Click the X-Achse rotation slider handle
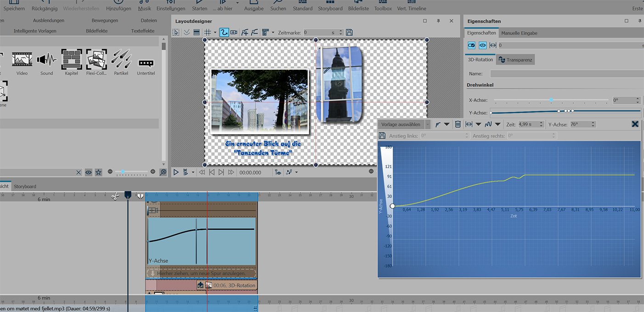 point(551,100)
